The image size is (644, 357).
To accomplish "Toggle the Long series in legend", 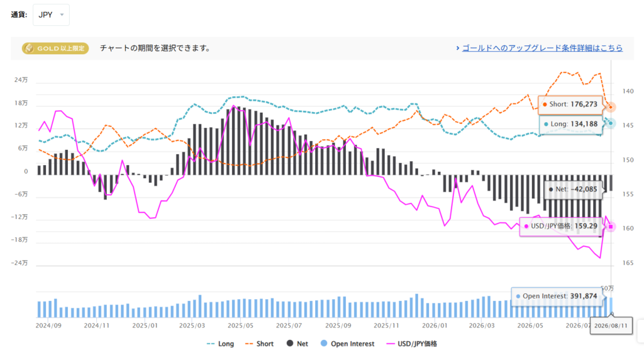I will 221,344.
